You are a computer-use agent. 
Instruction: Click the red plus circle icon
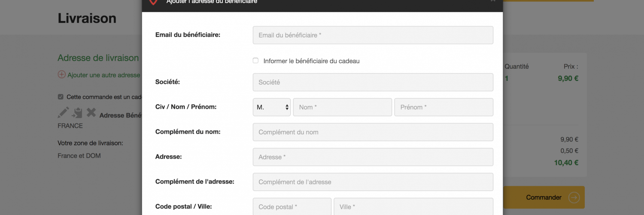click(x=61, y=74)
